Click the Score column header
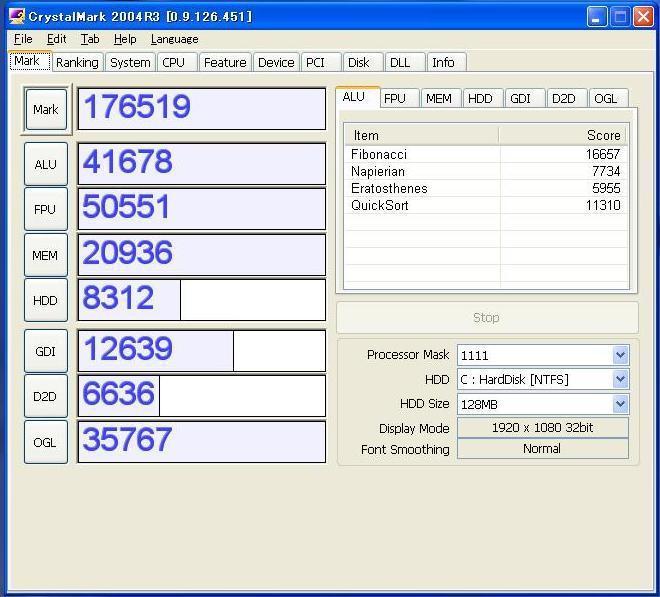This screenshot has width=660, height=597. 563,136
